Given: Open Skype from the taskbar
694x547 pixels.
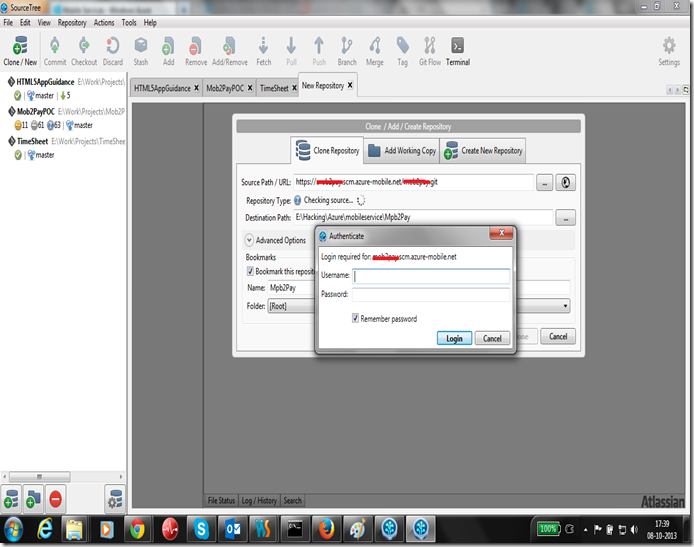Looking at the screenshot, I should coord(201,529).
